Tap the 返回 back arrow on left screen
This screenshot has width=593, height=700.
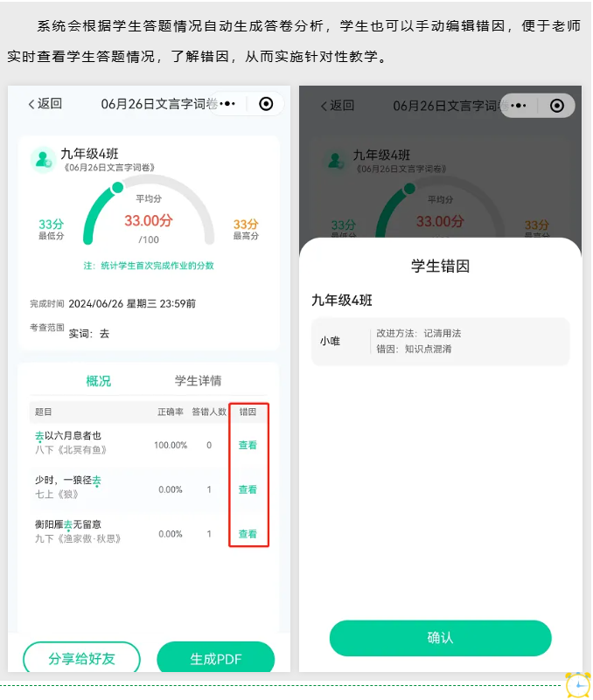45,104
